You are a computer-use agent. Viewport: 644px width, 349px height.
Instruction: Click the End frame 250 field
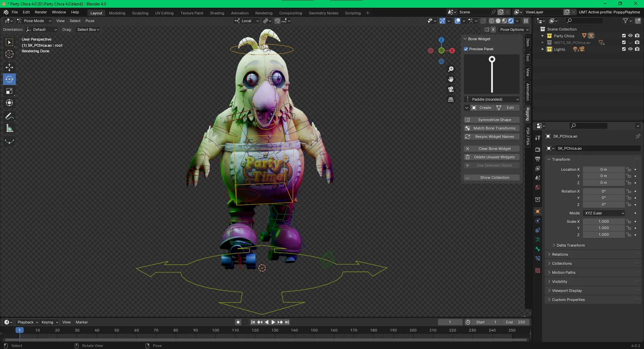516,322
